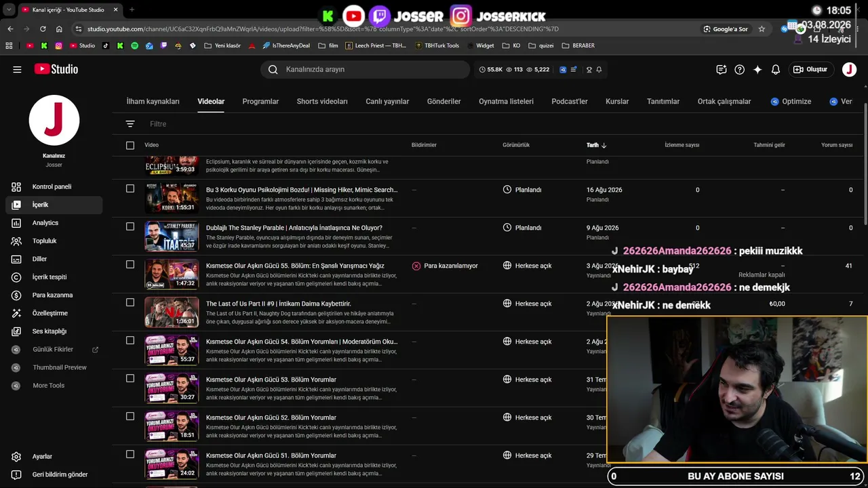The height and width of the screenshot is (488, 868).
Task: Change visibility of 54. Bölüm Yorumları video
Action: point(527,342)
